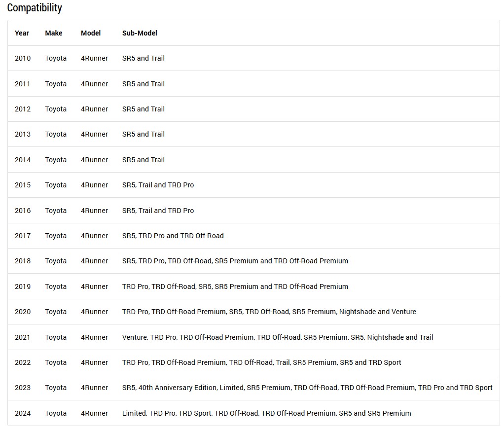Click the 2018 year cell
The image size is (504, 429).
coord(23,261)
